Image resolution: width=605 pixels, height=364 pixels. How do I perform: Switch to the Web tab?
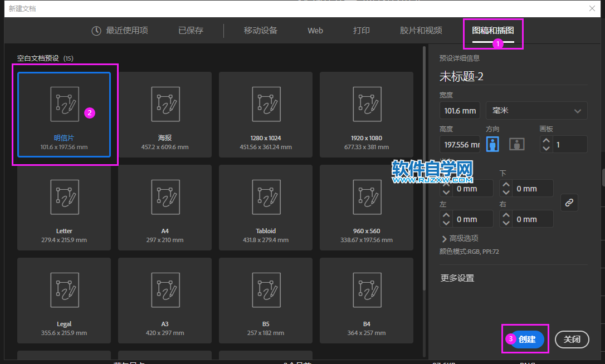click(x=315, y=31)
